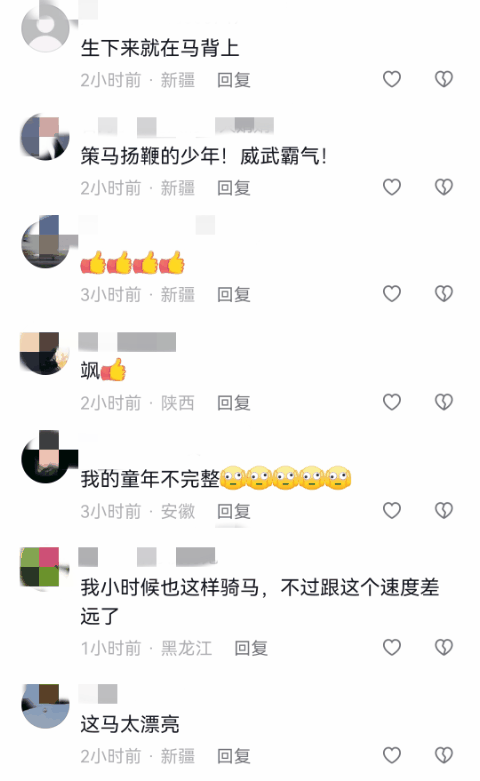Image resolution: width=480 pixels, height=781 pixels.
Task: Like the 飒 comment from 陕西
Action: point(392,402)
